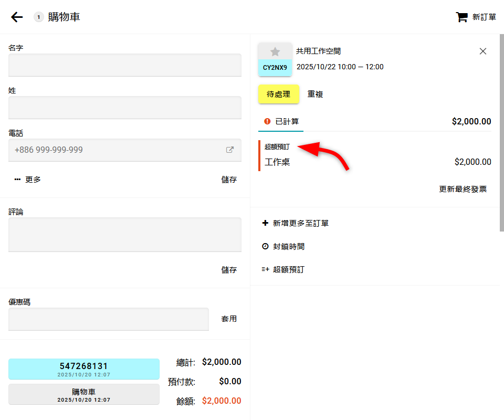Open the yellow 待處理 status button
The height and width of the screenshot is (420, 504).
click(278, 94)
